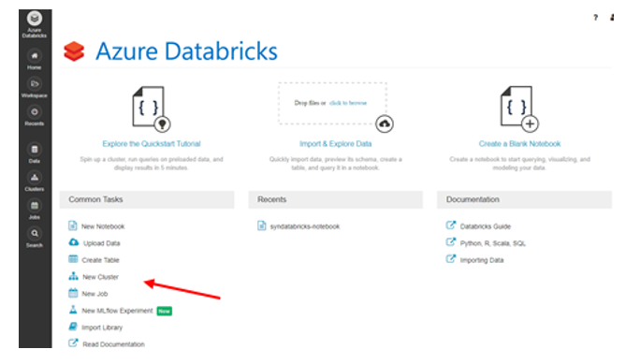The image size is (640, 364).
Task: Click the MLflow Experiment flask icon
Action: tap(73, 310)
